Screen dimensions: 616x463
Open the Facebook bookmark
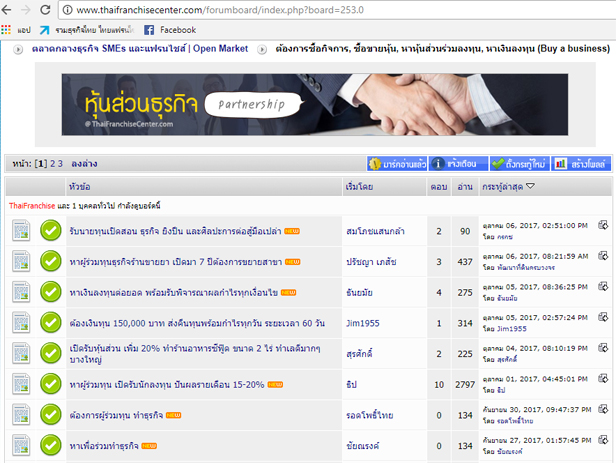(170, 30)
